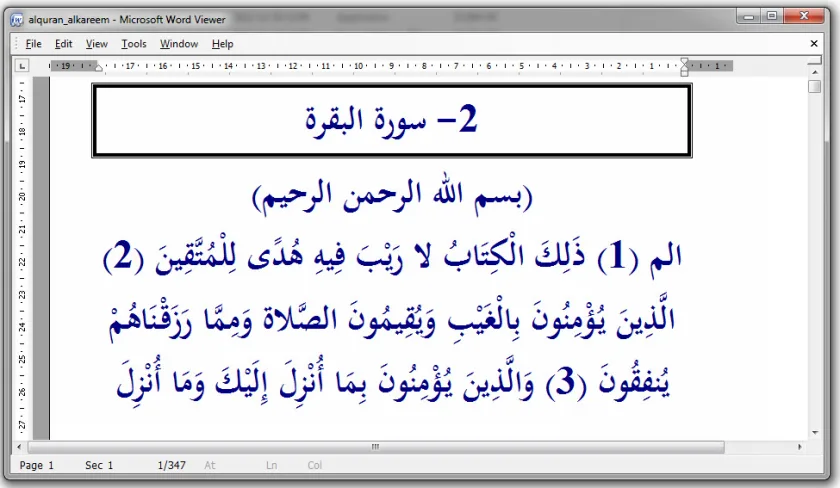The image size is (840, 488).
Task: Open the View menu
Action: pyautogui.click(x=96, y=44)
